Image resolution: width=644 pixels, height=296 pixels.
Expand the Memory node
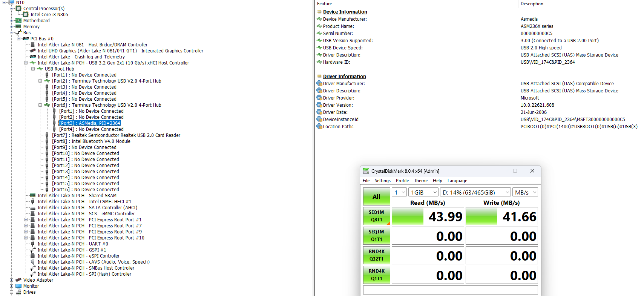tap(11, 26)
